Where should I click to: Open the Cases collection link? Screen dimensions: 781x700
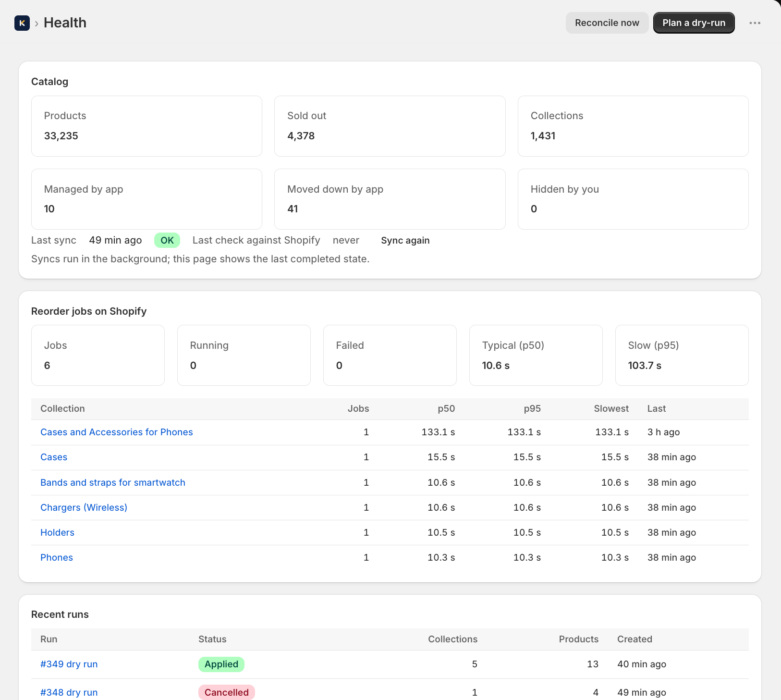[x=54, y=457]
